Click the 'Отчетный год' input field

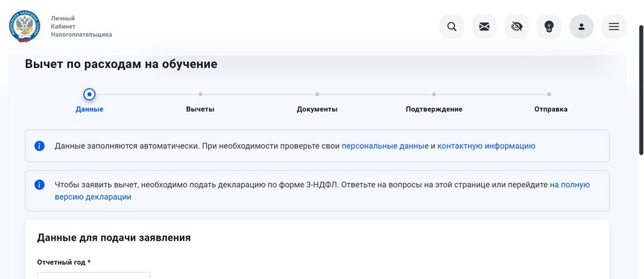pyautogui.click(x=94, y=276)
